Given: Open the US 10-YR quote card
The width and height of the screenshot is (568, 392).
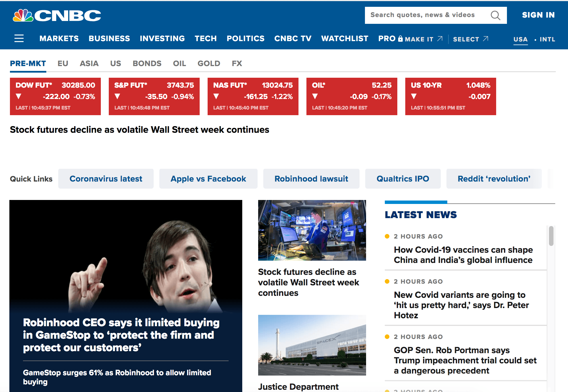Looking at the screenshot, I should tap(451, 96).
